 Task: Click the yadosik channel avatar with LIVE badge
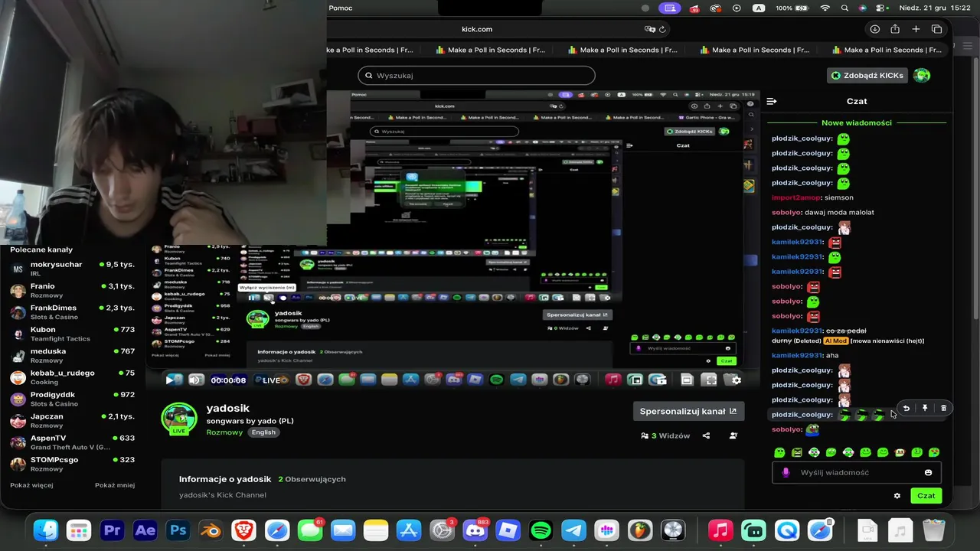tap(179, 419)
